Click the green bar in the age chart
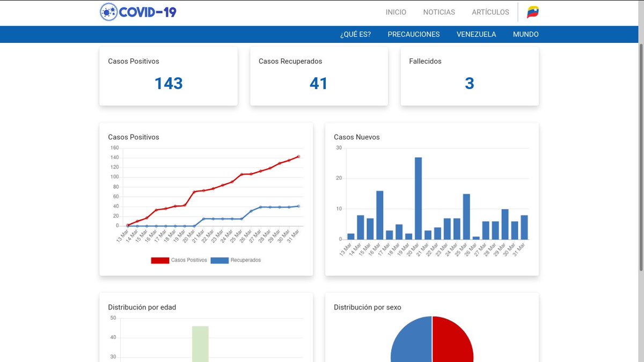Image resolution: width=644 pixels, height=362 pixels. (x=200, y=344)
